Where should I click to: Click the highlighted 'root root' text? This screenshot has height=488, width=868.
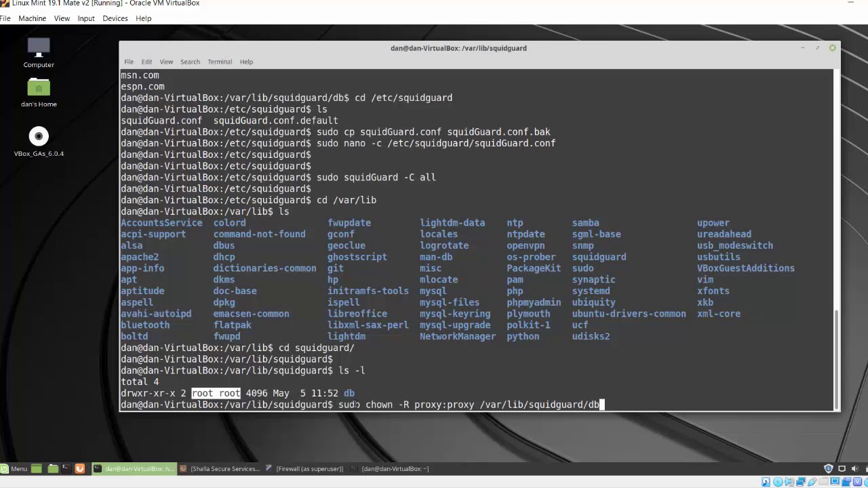coord(216,393)
